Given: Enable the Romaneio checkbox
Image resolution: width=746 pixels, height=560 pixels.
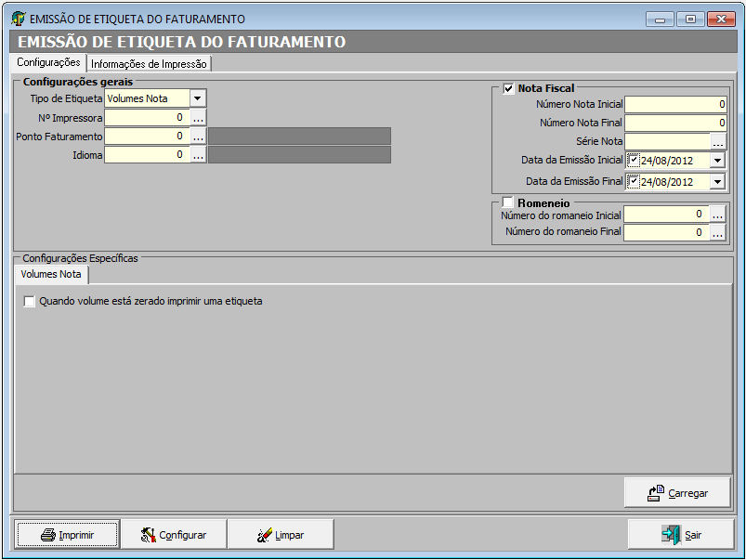Looking at the screenshot, I should click(x=508, y=202).
